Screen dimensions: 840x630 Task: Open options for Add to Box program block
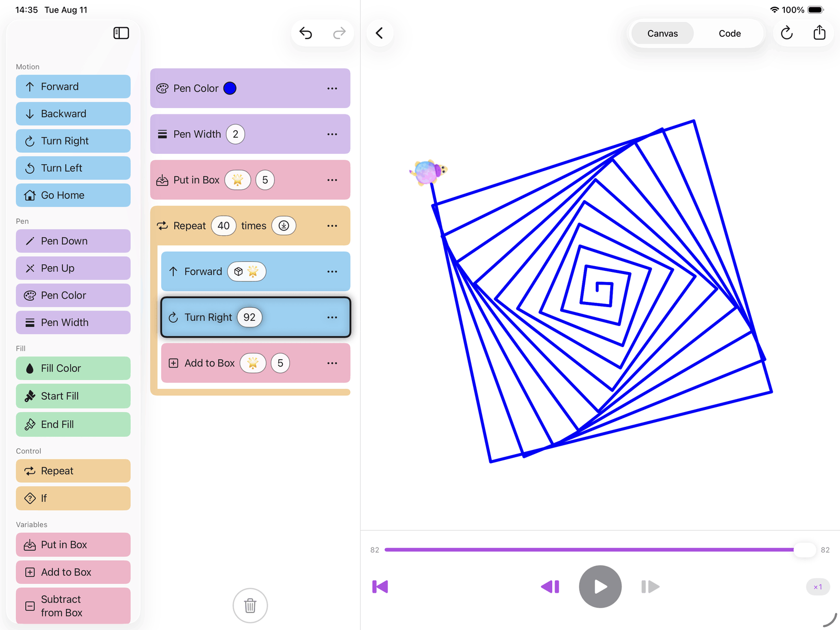pos(332,363)
